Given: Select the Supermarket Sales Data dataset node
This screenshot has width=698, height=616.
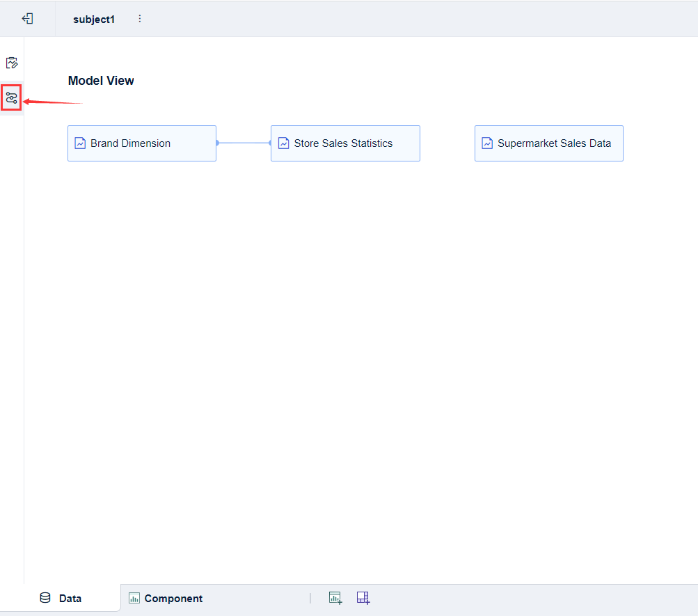Looking at the screenshot, I should coord(548,143).
